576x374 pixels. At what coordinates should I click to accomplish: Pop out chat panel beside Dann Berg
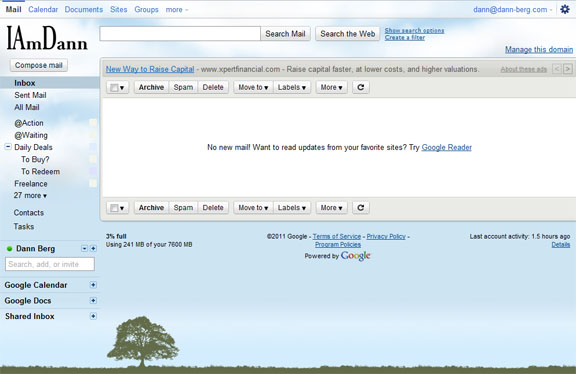coord(93,249)
